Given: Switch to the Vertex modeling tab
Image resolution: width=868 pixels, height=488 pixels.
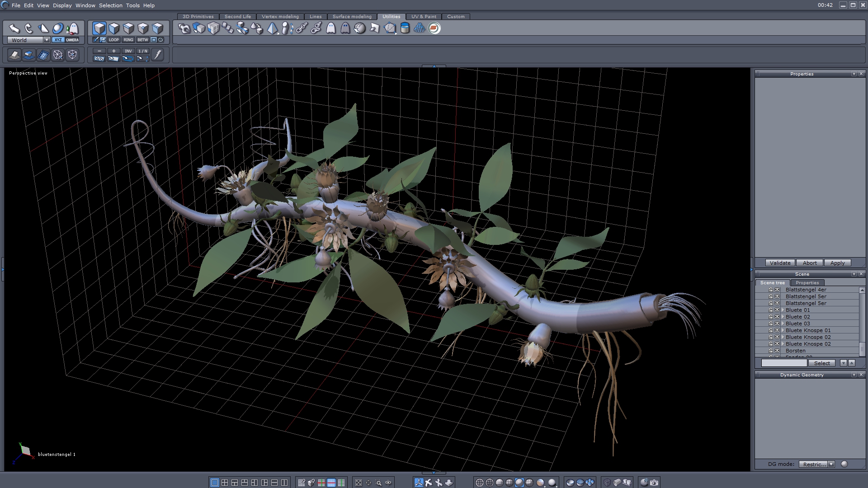Looking at the screenshot, I should 280,16.
